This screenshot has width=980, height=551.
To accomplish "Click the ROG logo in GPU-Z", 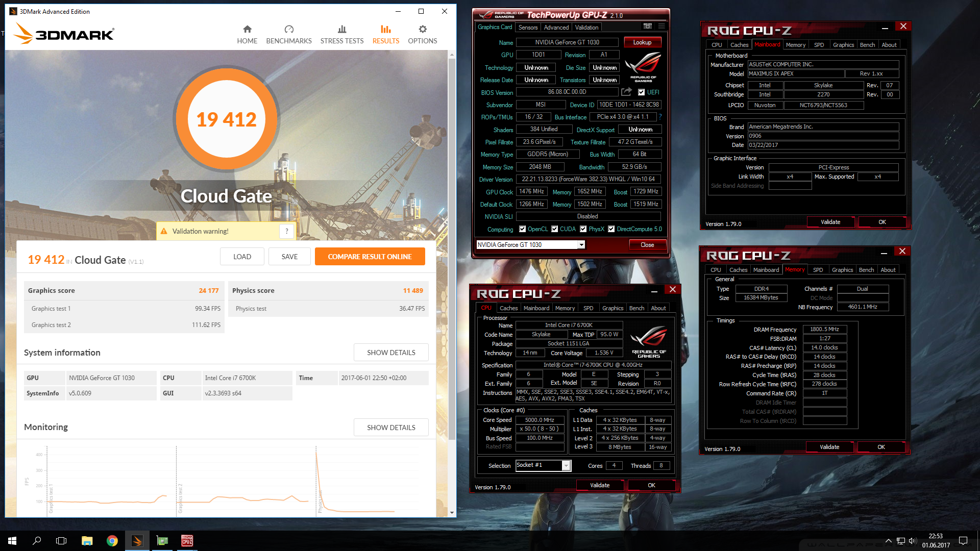I will point(643,66).
